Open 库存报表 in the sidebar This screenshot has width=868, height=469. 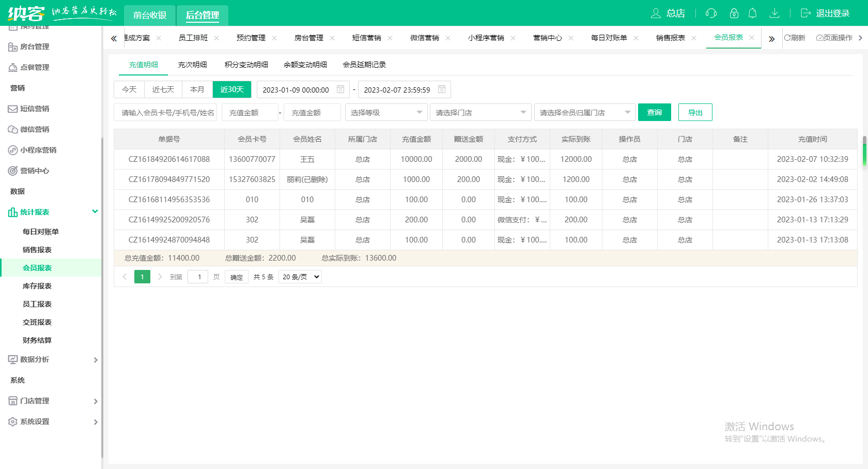[37, 286]
